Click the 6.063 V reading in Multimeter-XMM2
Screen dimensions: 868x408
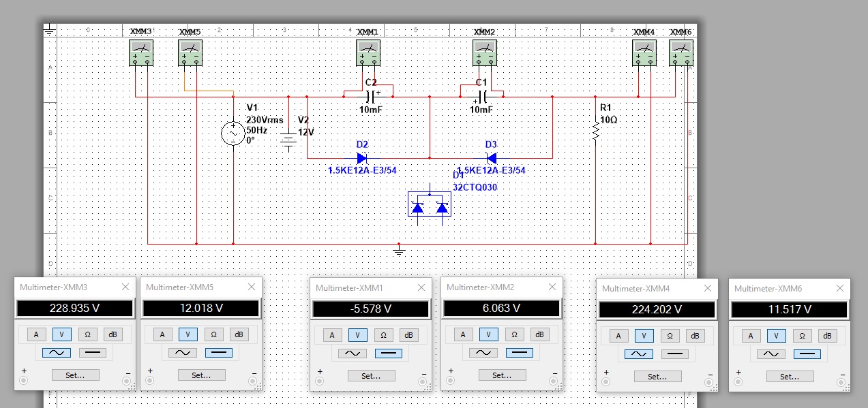pyautogui.click(x=501, y=309)
